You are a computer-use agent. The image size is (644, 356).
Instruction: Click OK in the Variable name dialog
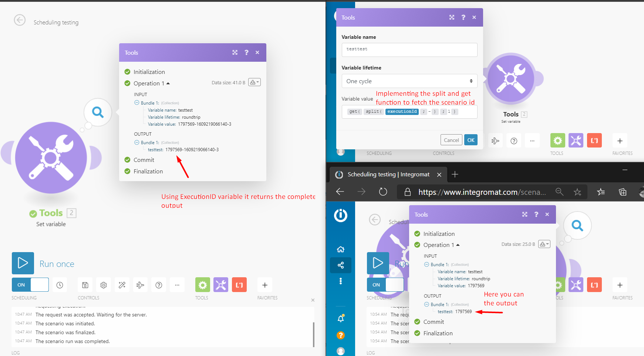[471, 140]
